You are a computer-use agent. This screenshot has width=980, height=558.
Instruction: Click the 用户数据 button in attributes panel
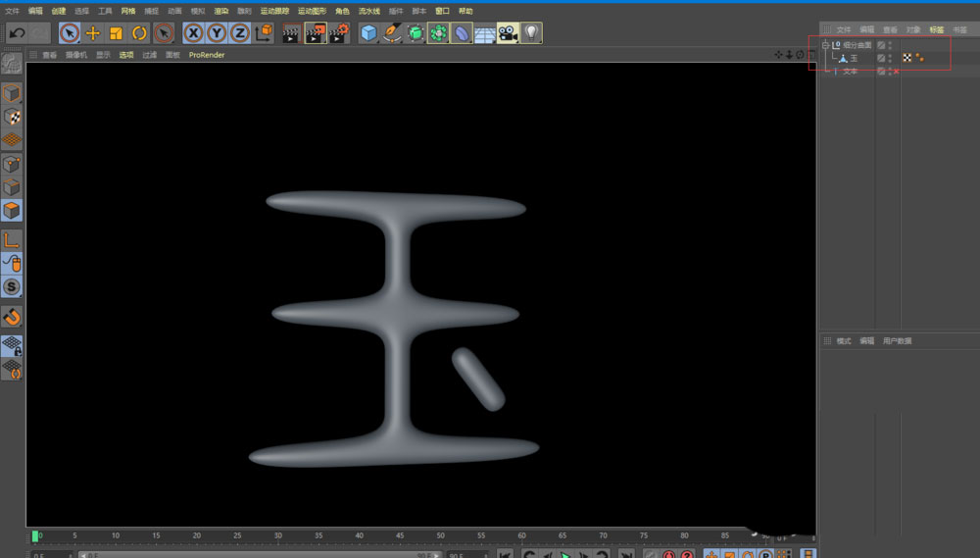coord(897,341)
